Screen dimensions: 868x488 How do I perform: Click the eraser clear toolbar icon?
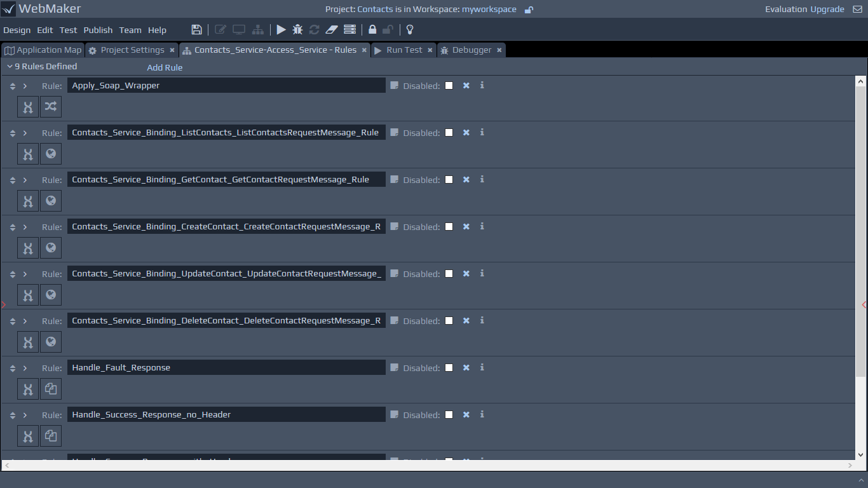click(332, 30)
